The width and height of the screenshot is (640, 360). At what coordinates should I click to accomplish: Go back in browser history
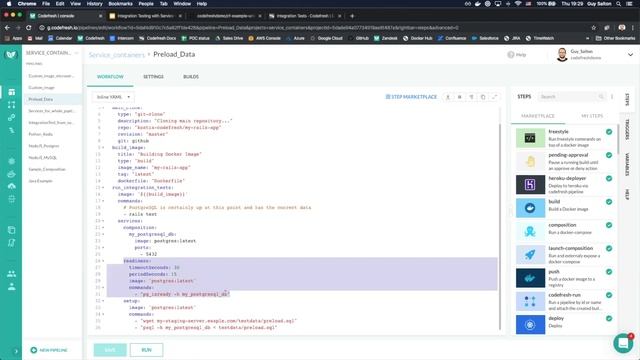[7, 28]
